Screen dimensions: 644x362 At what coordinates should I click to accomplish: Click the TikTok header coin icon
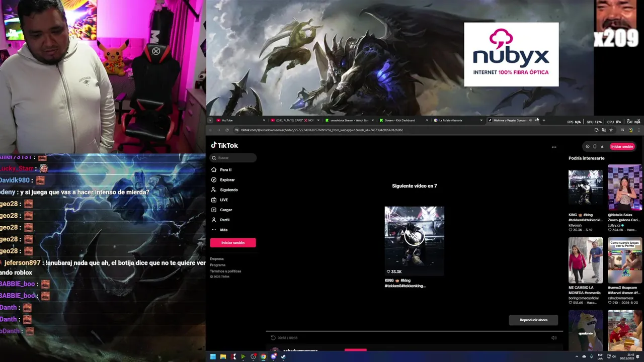588,147
